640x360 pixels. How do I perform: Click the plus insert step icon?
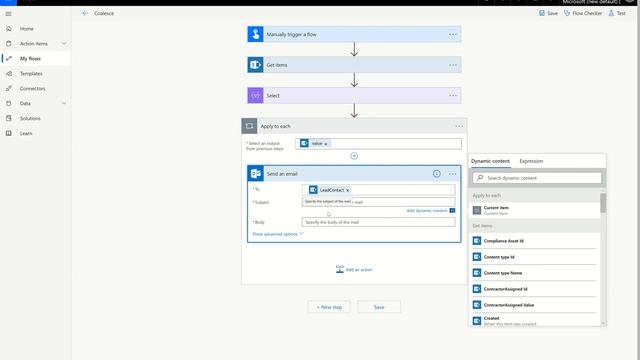tap(354, 156)
